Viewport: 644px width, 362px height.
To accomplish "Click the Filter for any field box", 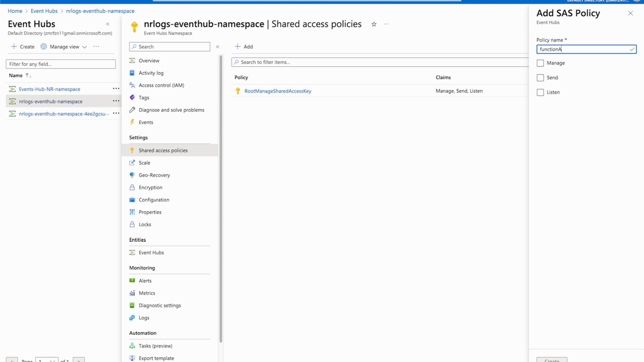I will pos(61,64).
